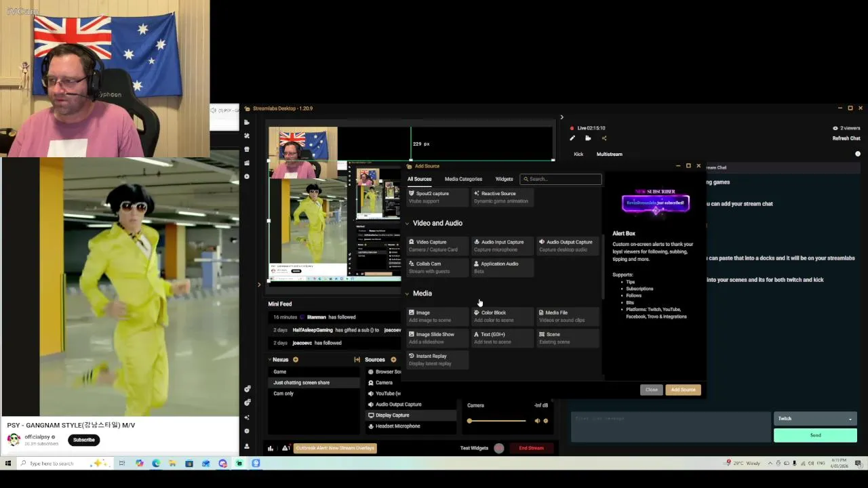Switch to the Widgets tab

[x=504, y=179]
